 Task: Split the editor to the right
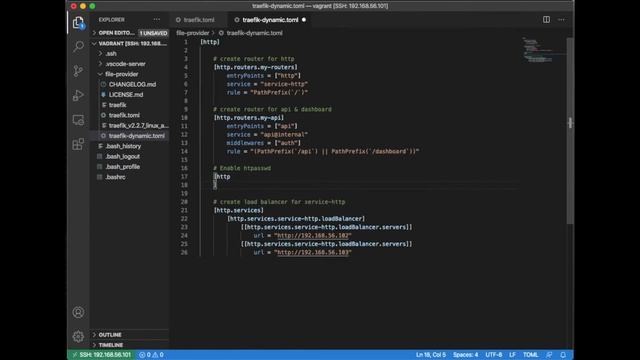(x=546, y=20)
